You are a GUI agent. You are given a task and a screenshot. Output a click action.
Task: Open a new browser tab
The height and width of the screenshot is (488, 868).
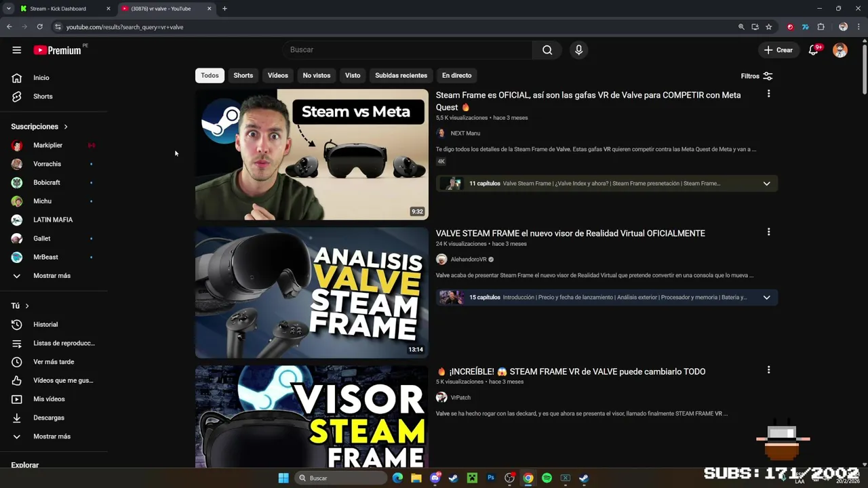point(224,9)
